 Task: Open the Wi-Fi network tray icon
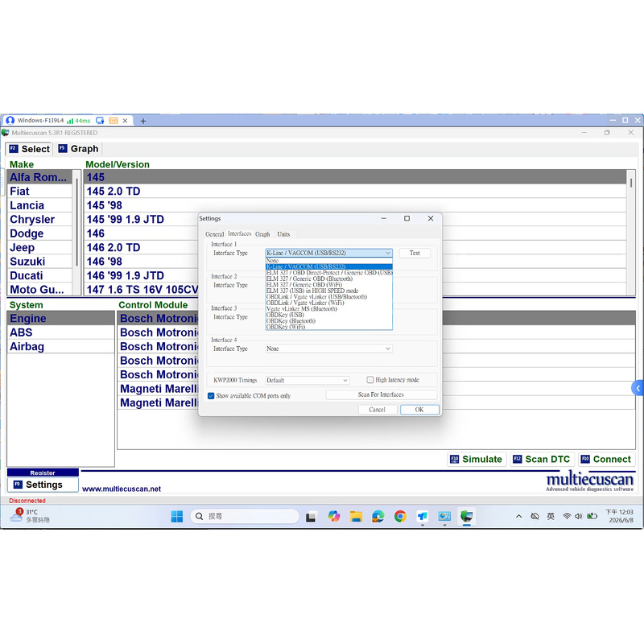(567, 516)
